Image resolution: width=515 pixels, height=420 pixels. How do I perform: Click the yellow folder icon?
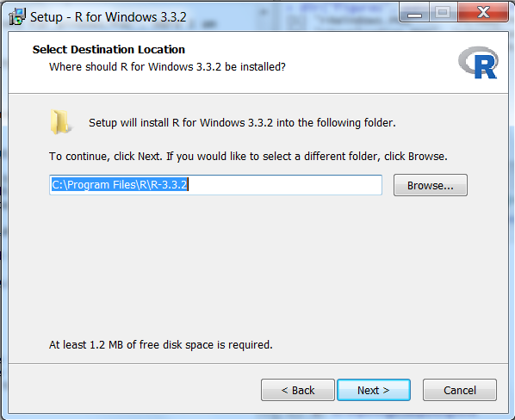(59, 121)
